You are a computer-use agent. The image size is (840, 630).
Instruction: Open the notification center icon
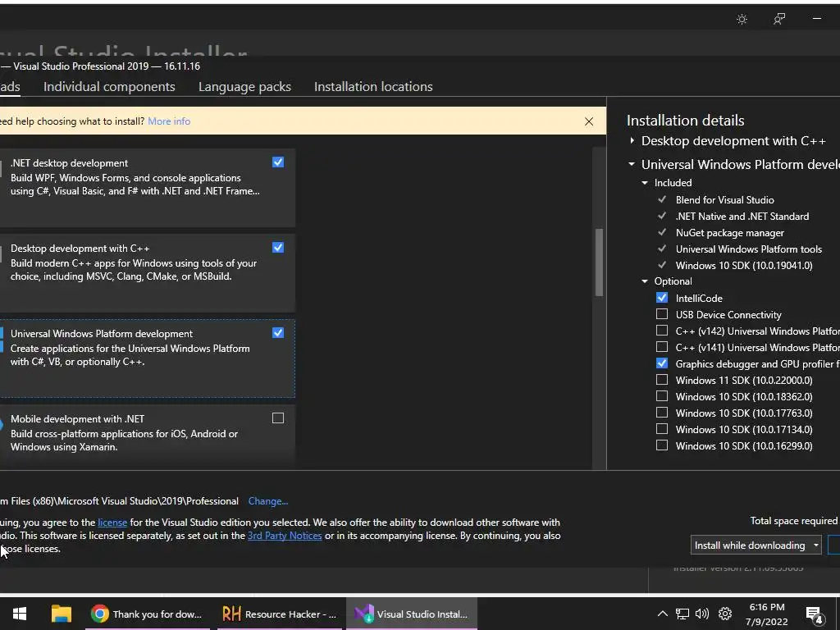pyautogui.click(x=814, y=614)
